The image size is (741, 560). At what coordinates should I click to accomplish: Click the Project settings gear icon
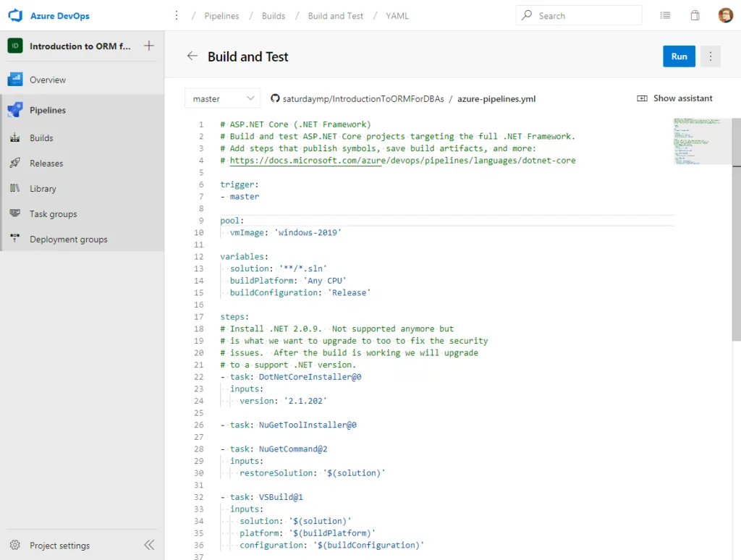15,545
